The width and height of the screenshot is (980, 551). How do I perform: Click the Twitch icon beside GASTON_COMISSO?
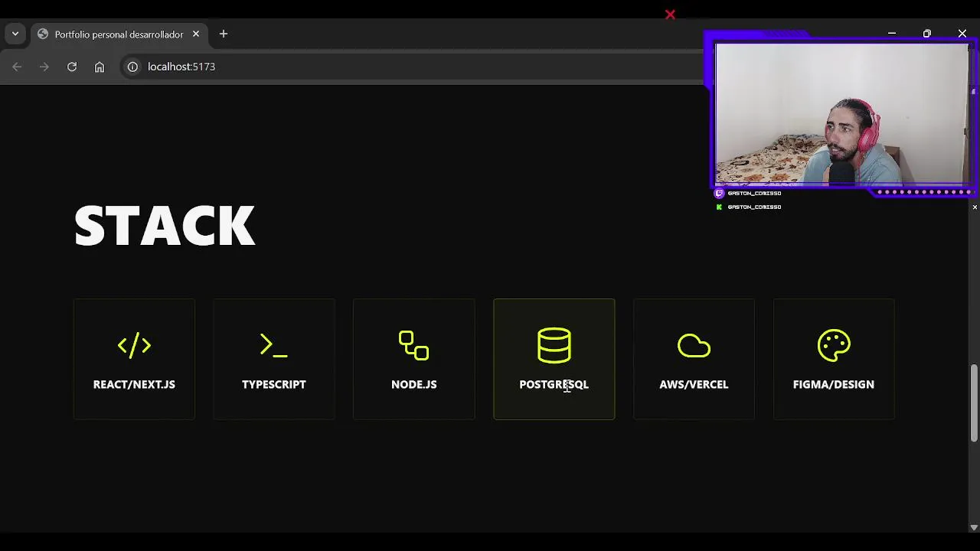pos(719,194)
